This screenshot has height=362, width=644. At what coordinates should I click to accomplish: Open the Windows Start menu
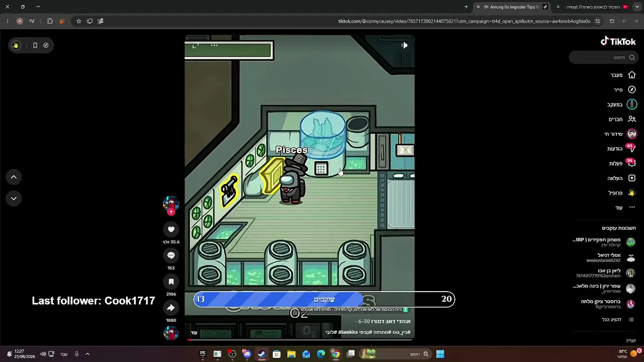tap(440, 354)
